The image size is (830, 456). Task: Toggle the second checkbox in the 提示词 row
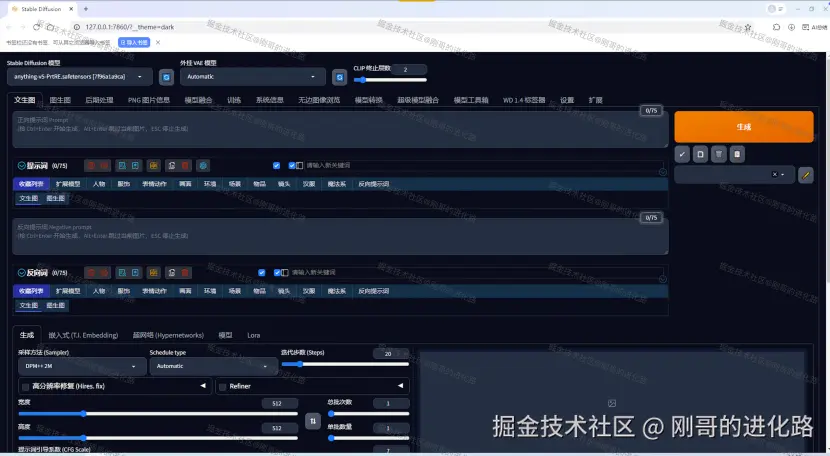click(292, 166)
